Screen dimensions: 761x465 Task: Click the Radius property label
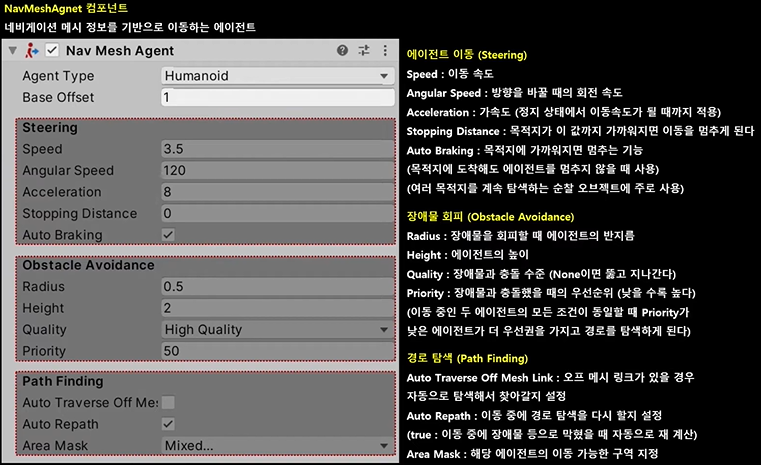(43, 287)
